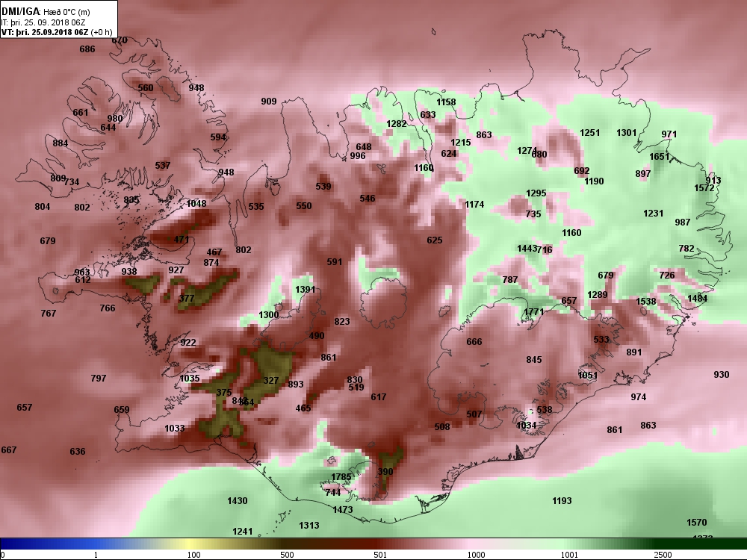This screenshot has width=747, height=560.
Task: Click the 'VT: þri. 25.09.2018 06Z (+0 h)' line
Action: (58, 32)
